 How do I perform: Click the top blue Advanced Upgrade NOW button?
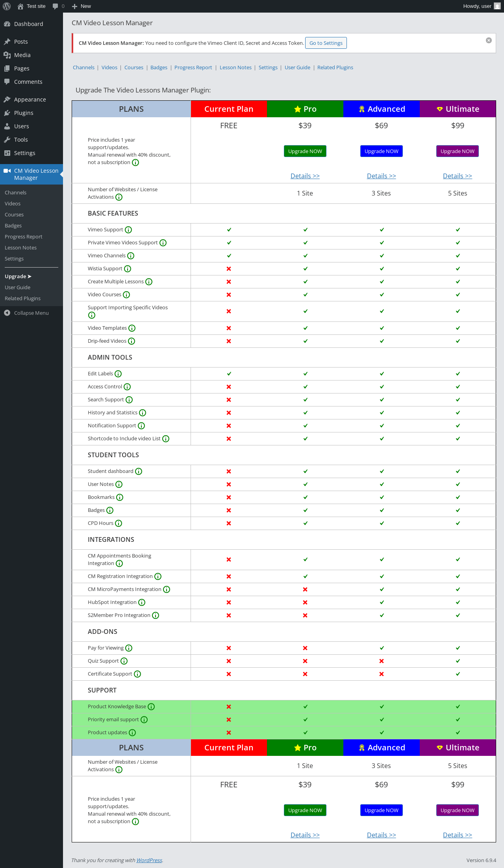coord(382,151)
